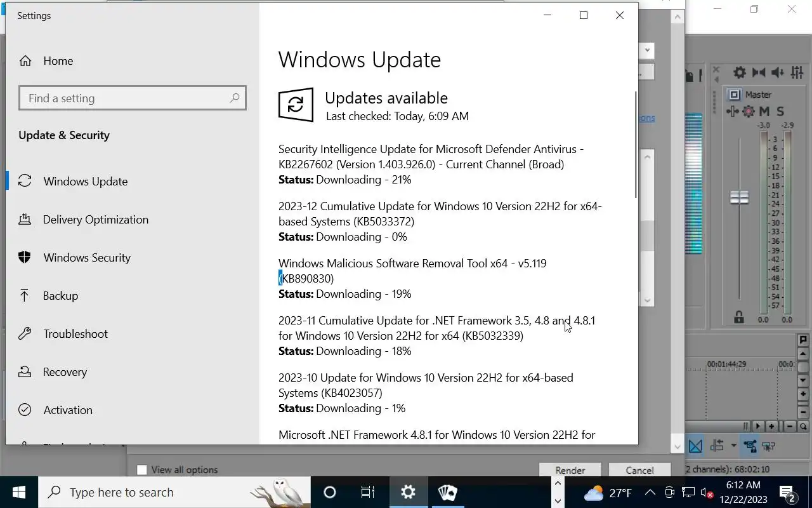Click the Cortana circle on taskbar

click(330, 492)
